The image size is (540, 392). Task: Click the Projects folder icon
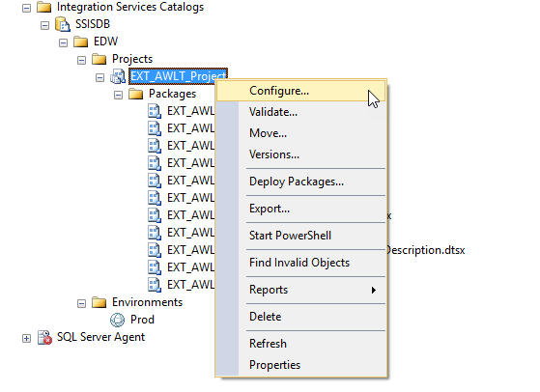pos(99,59)
